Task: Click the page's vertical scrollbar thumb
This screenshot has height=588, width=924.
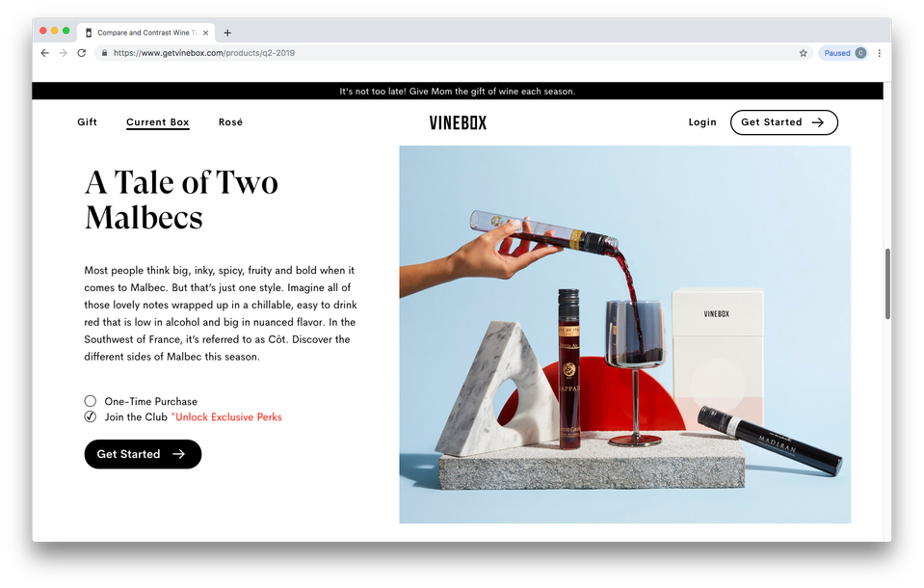Action: pos(887,283)
